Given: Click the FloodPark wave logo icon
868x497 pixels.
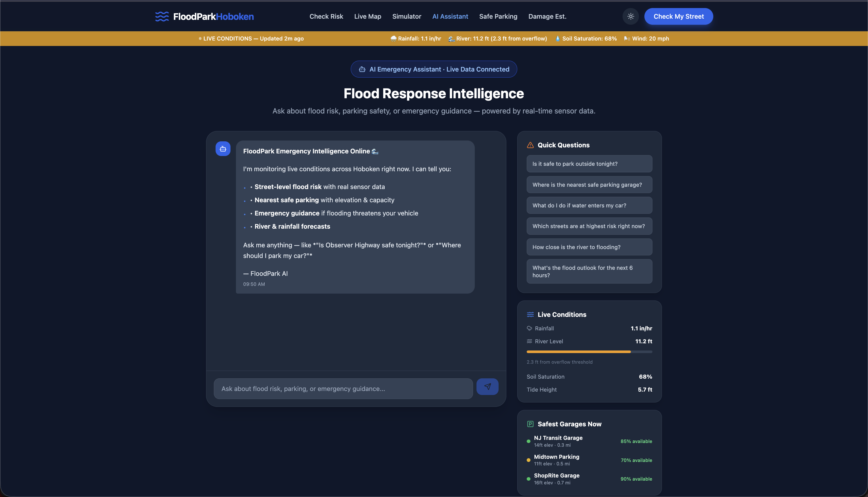Looking at the screenshot, I should pyautogui.click(x=162, y=16).
